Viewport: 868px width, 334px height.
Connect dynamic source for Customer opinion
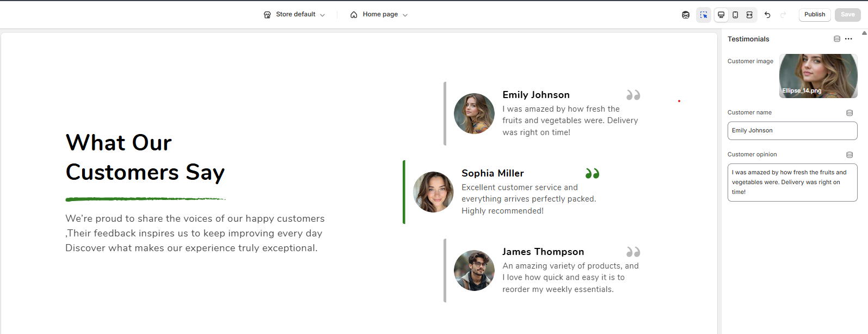[x=849, y=155]
